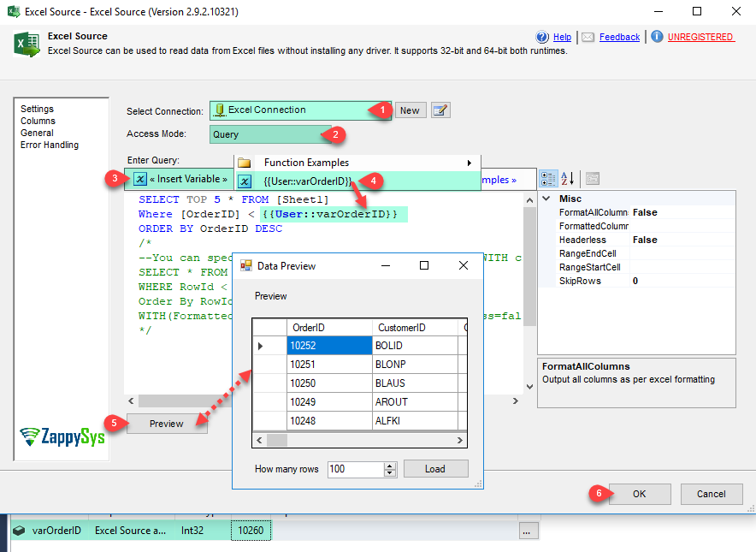
Task: Click the How many rows input field
Action: click(x=356, y=469)
